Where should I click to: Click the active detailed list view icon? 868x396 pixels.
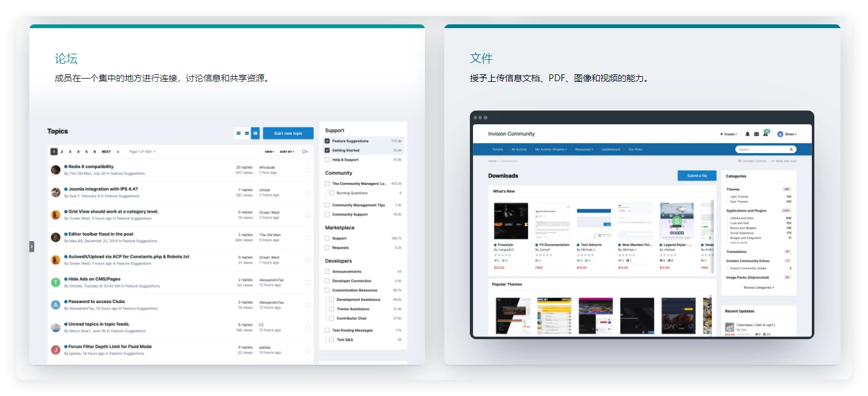pyautogui.click(x=255, y=133)
